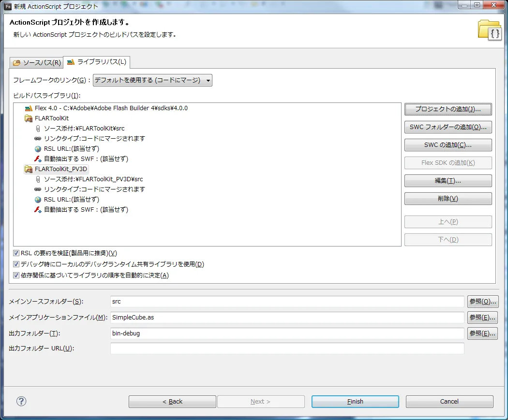
Task: Select 'RSL URL:(該当せず)' row under FLARToolKit
Action: point(72,149)
